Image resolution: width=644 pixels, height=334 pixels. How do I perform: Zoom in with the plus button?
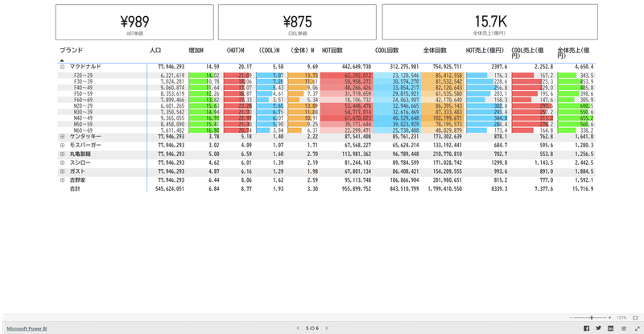(x=609, y=318)
